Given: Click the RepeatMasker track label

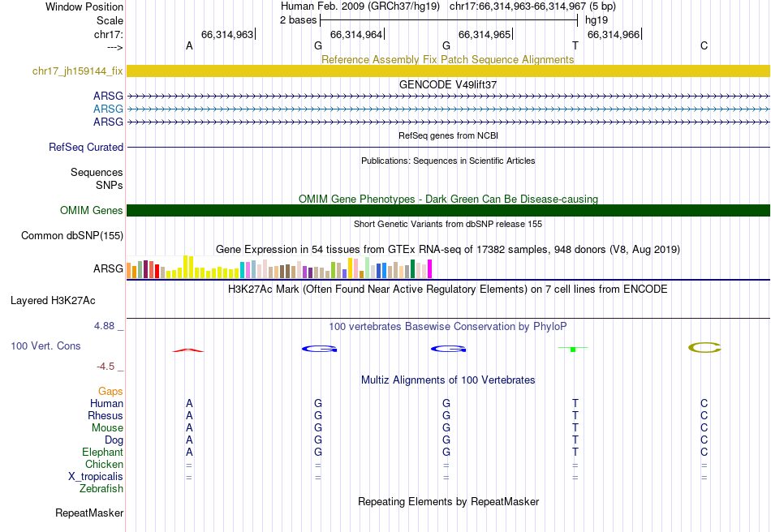Looking at the screenshot, I should point(89,513).
